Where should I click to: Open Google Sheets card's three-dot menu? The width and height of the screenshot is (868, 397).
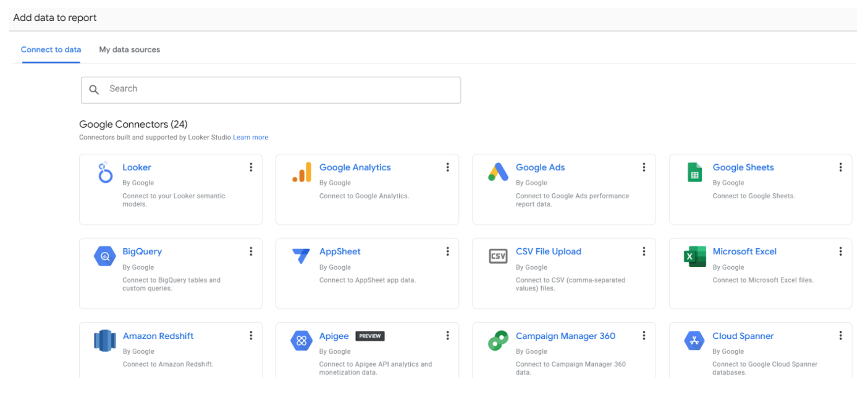pos(841,167)
